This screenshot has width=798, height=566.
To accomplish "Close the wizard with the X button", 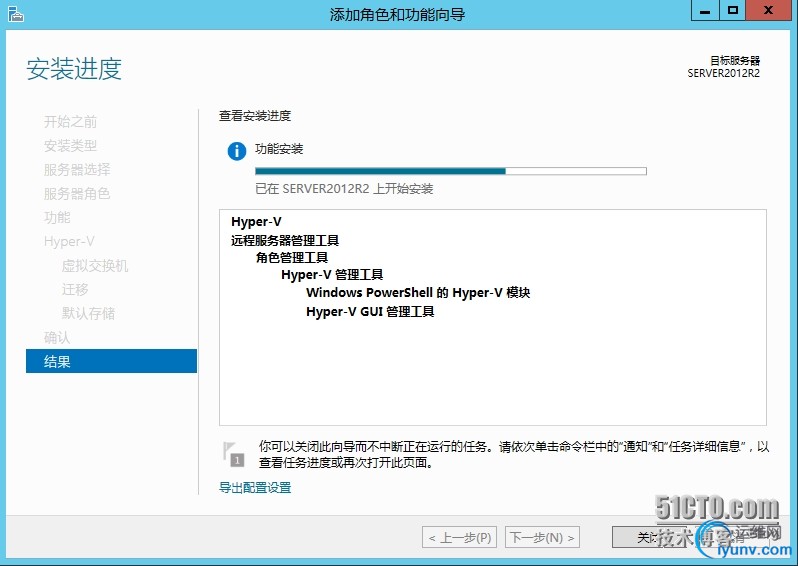I will coord(768,11).
